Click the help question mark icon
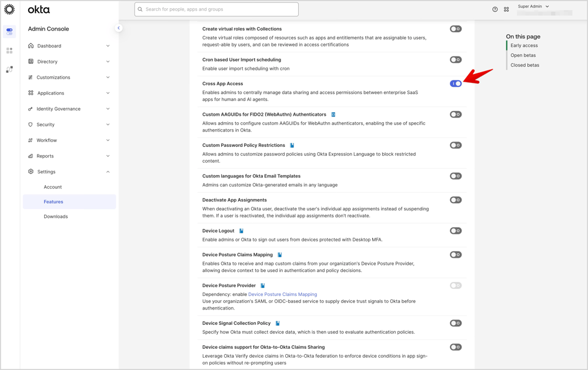The height and width of the screenshot is (370, 588). [x=495, y=9]
